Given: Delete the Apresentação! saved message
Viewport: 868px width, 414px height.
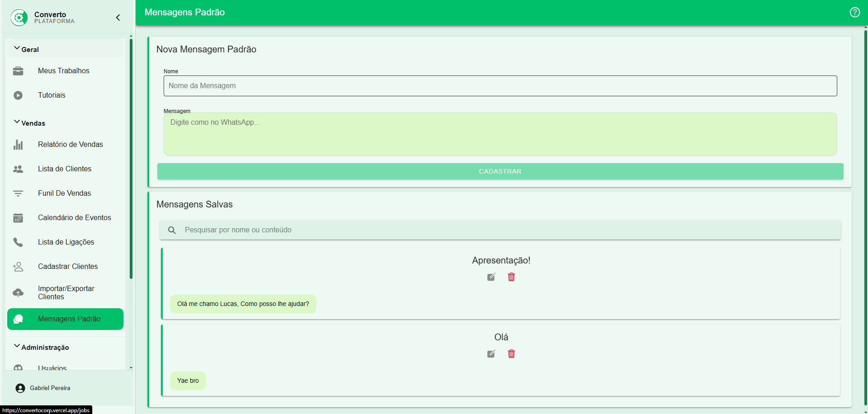Looking at the screenshot, I should click(x=511, y=277).
